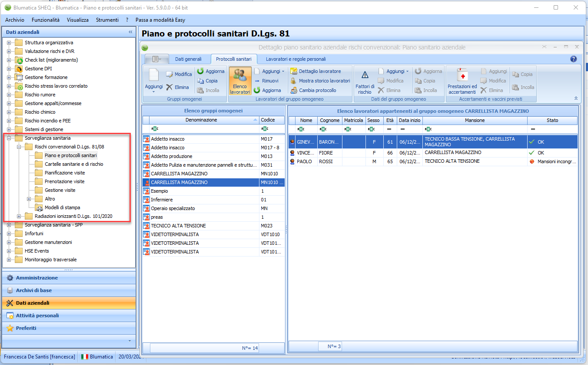Image resolution: width=588 pixels, height=365 pixels.
Task: Switch to the Dati generali tab
Action: click(x=188, y=59)
